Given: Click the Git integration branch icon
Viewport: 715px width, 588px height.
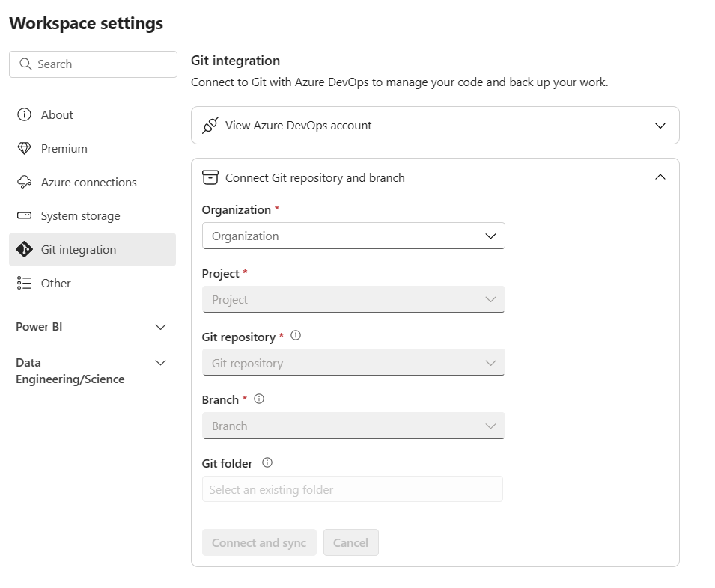Looking at the screenshot, I should point(23,249).
